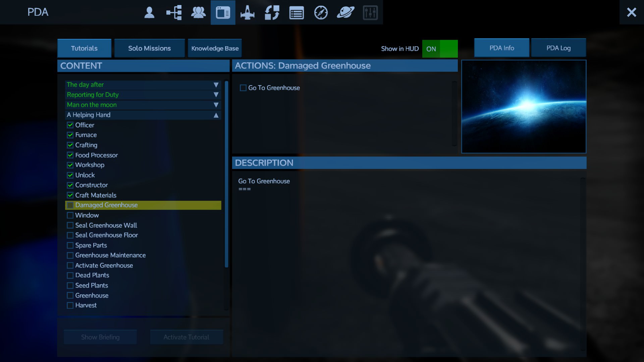This screenshot has width=644, height=362.
Task: Open the list/statistics icon
Action: click(x=297, y=13)
